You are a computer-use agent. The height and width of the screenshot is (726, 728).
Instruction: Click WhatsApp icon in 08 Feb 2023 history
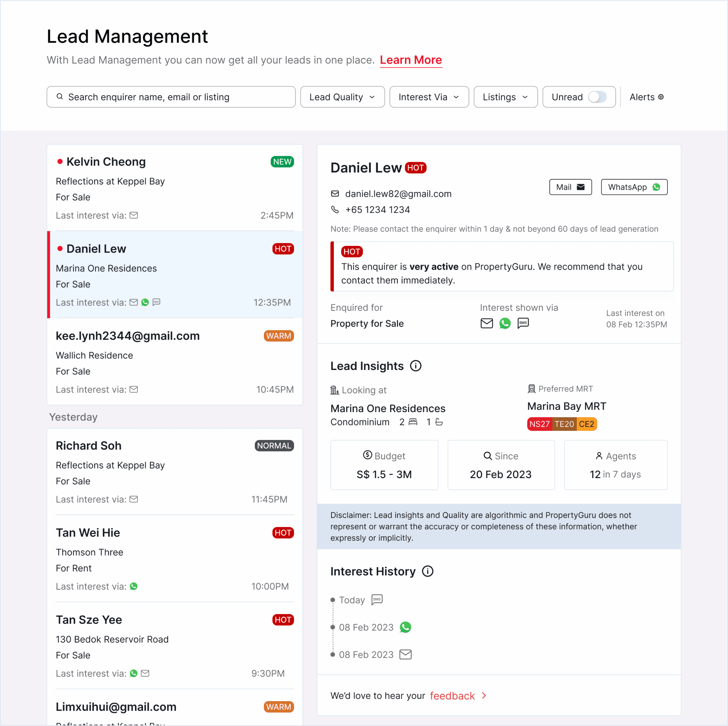tap(405, 627)
